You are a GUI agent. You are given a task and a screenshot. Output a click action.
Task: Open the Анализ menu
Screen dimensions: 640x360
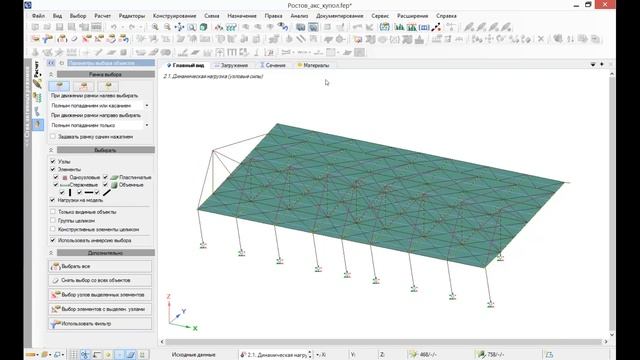[299, 16]
